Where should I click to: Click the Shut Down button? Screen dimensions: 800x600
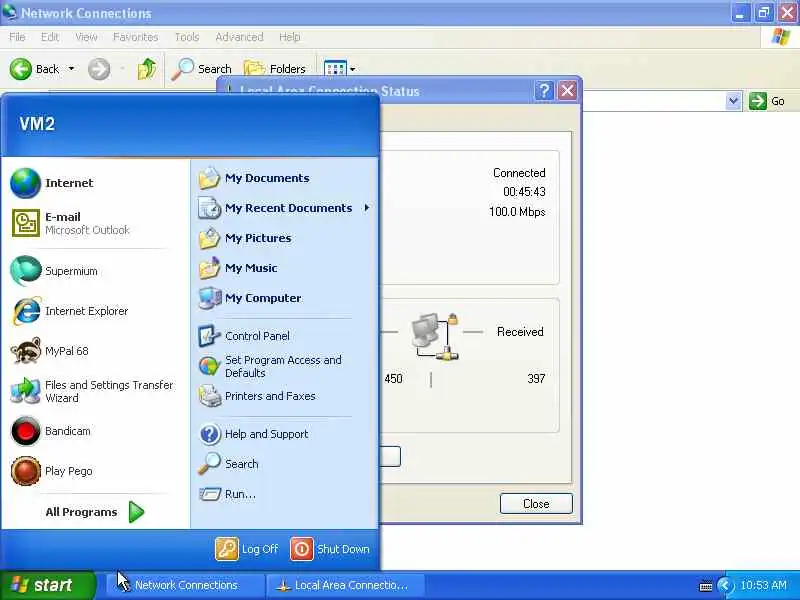[330, 549]
